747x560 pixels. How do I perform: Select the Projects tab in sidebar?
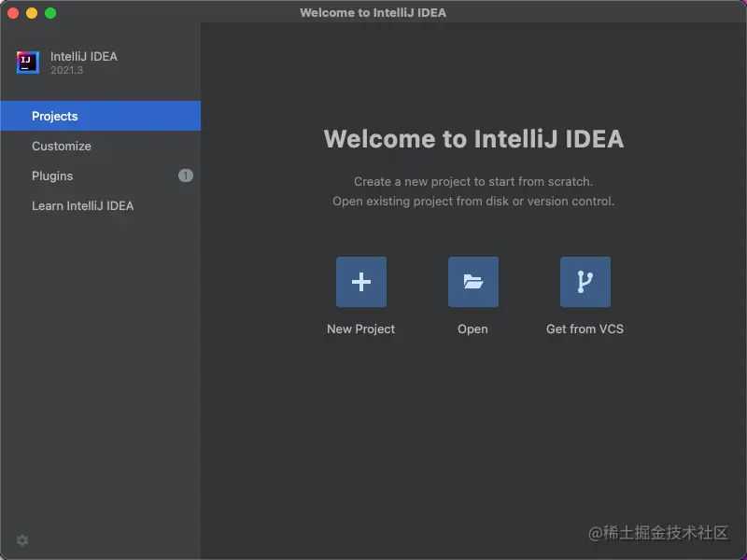click(x=56, y=116)
